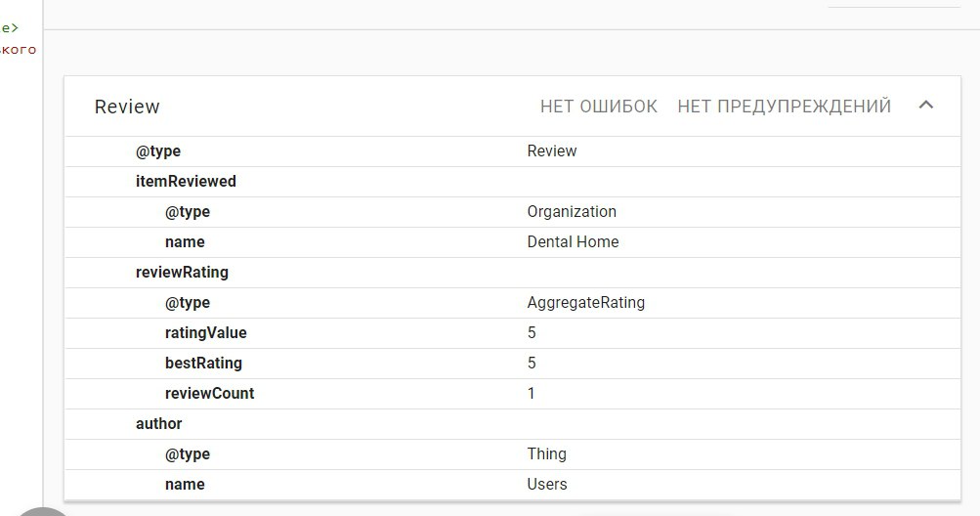Click the Thing type value
This screenshot has width=980, height=516.
(x=547, y=454)
